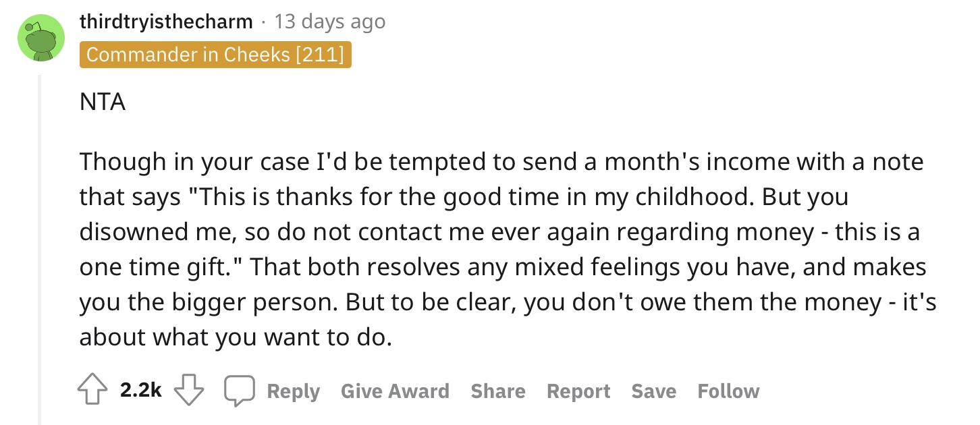Upvote the comment by thirdtryisthecharm
This screenshot has width=980, height=425.
94,391
